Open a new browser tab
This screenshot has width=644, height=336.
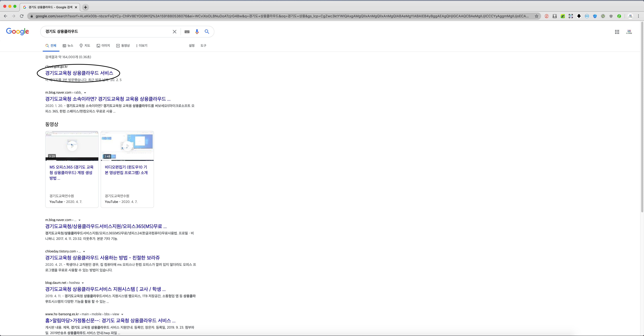(x=86, y=7)
